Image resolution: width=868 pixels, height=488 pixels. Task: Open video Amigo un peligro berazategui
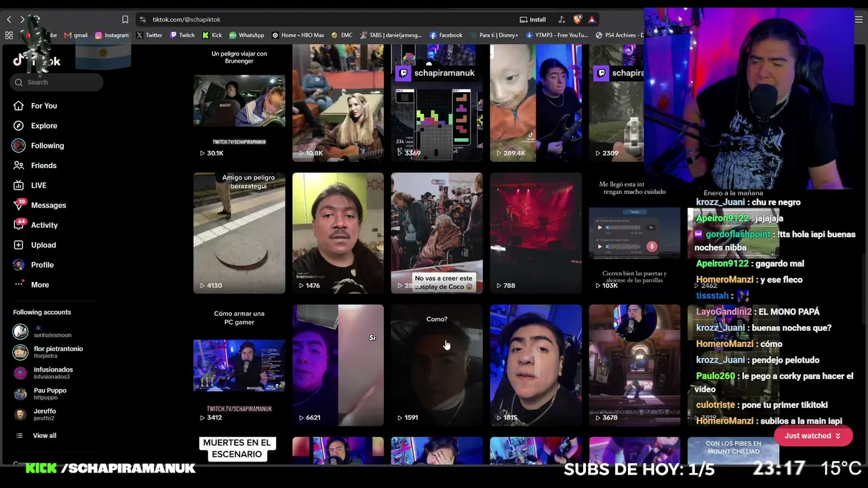coord(239,233)
